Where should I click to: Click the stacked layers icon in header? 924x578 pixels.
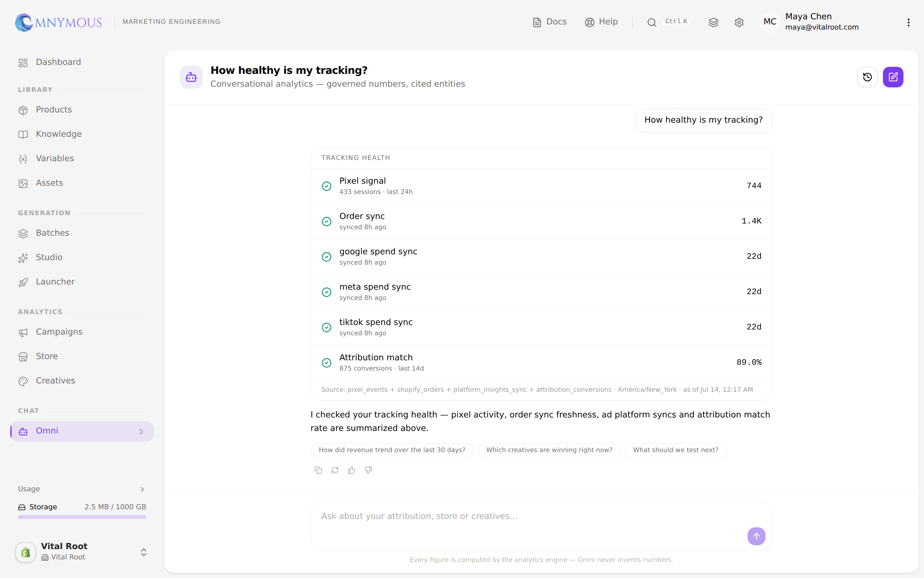click(x=713, y=22)
